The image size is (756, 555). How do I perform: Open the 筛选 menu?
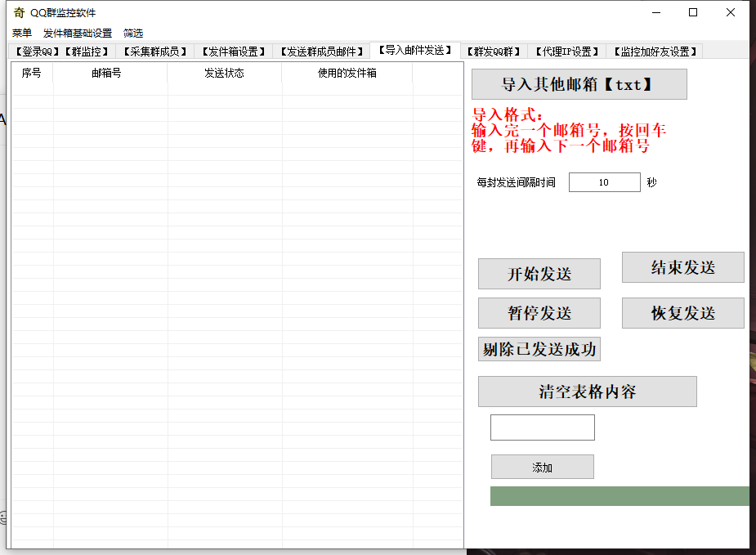pyautogui.click(x=133, y=34)
